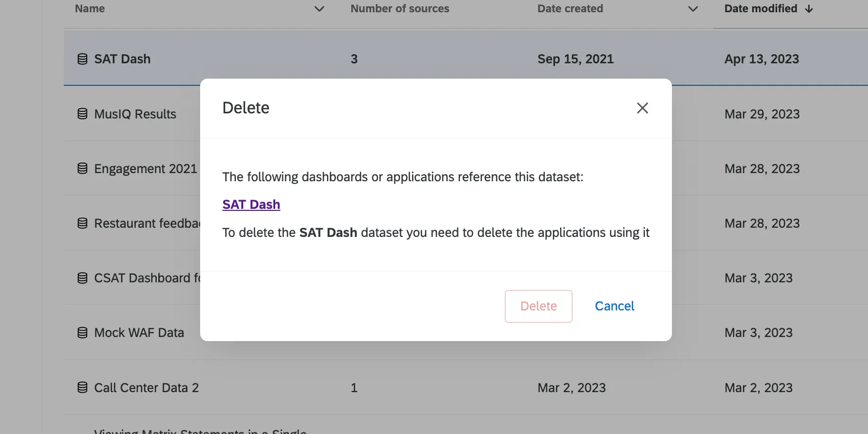This screenshot has height=434, width=868.
Task: Select the Call Center Data 2 row name
Action: tap(147, 388)
